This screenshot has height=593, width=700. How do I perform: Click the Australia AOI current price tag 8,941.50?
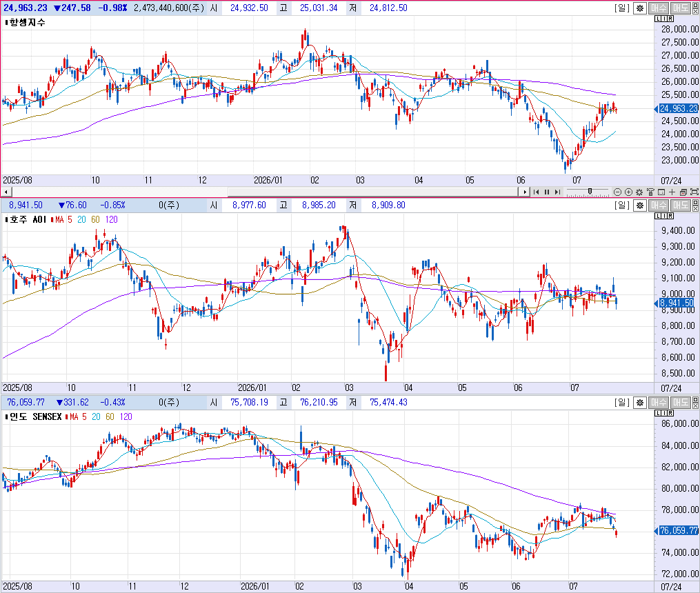click(x=677, y=303)
